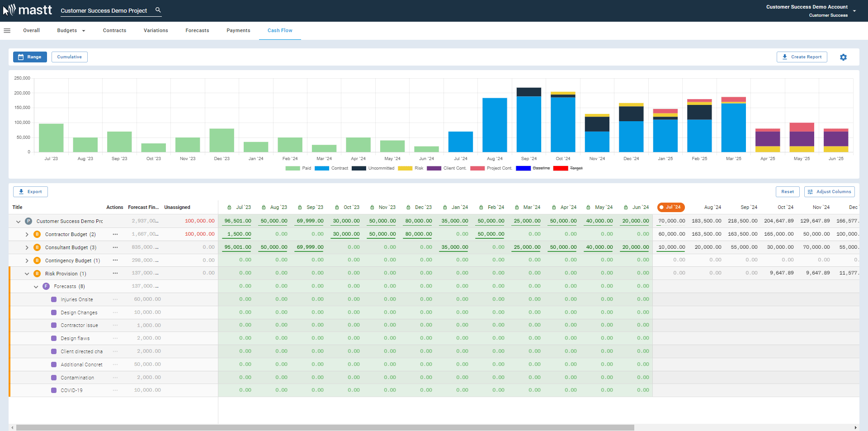Expand the Contractor Budget row
The width and height of the screenshot is (868, 431).
27,234
